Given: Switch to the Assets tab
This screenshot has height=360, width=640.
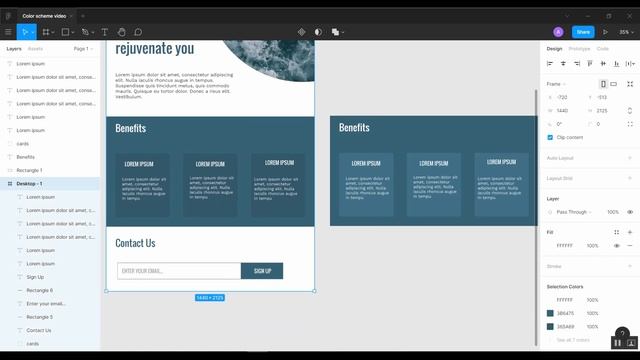Looking at the screenshot, I should 35,49.
